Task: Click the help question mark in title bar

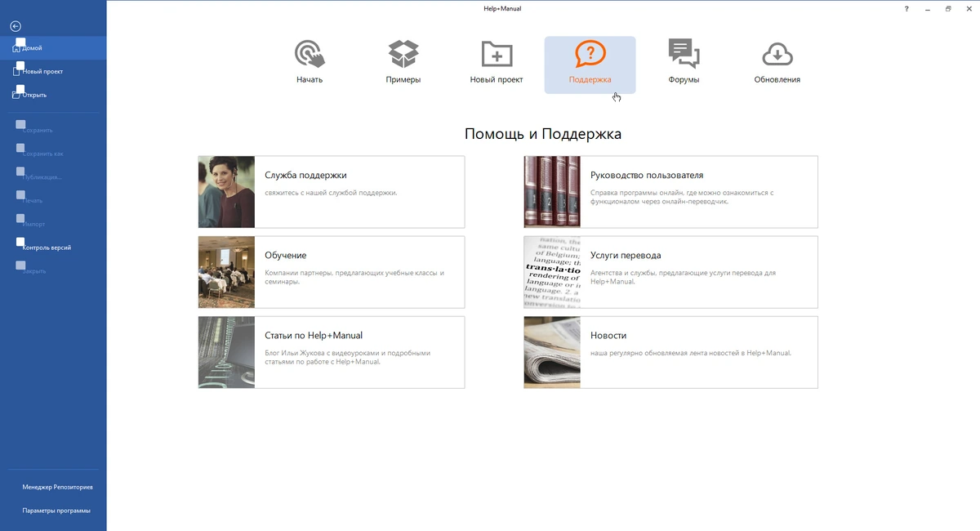Action: pyautogui.click(x=906, y=8)
